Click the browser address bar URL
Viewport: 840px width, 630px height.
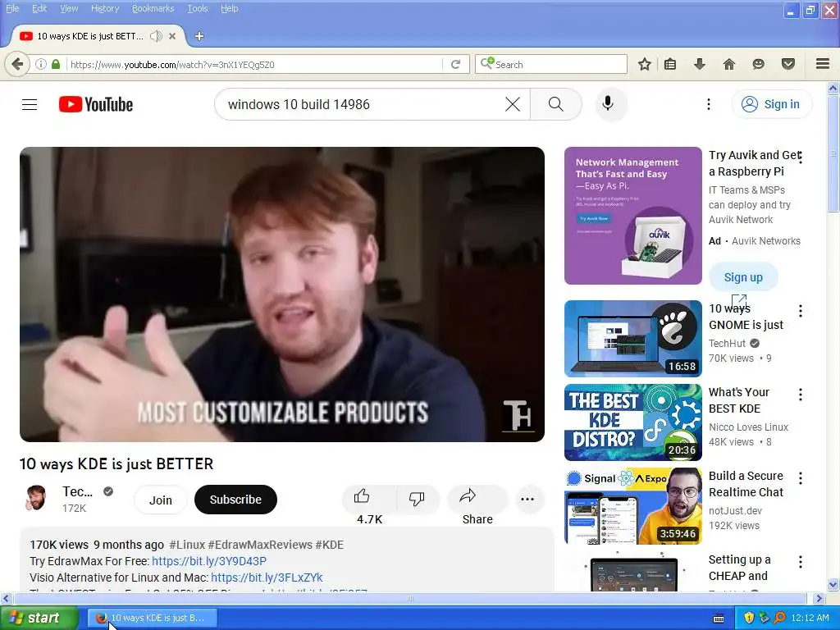[x=254, y=64]
